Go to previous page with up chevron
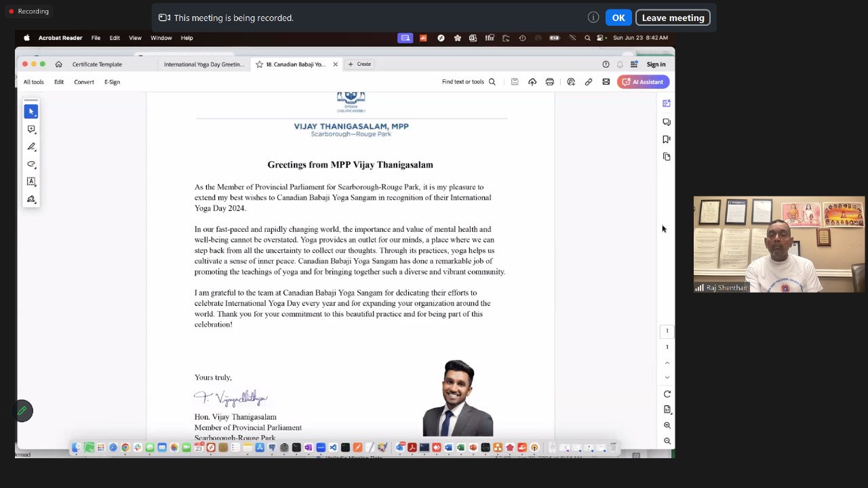This screenshot has height=488, width=868. tap(667, 363)
